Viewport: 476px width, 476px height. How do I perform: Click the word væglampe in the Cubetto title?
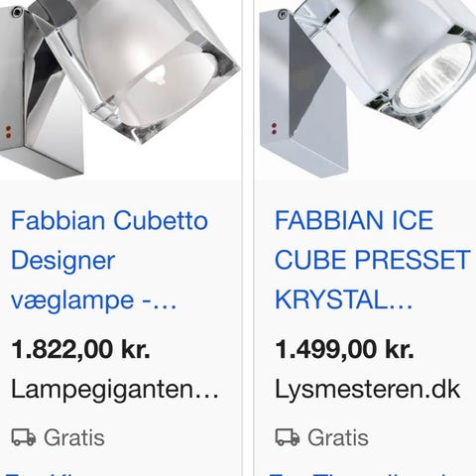72,300
